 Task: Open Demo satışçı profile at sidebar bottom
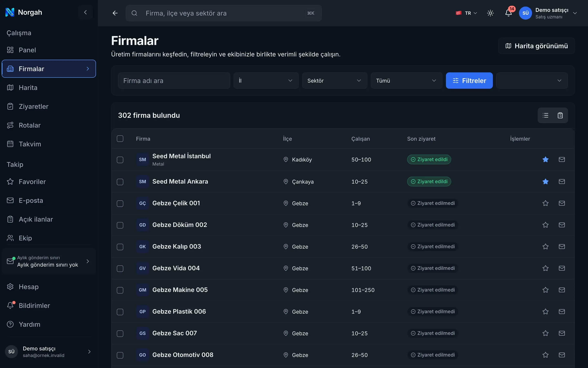[x=49, y=352]
